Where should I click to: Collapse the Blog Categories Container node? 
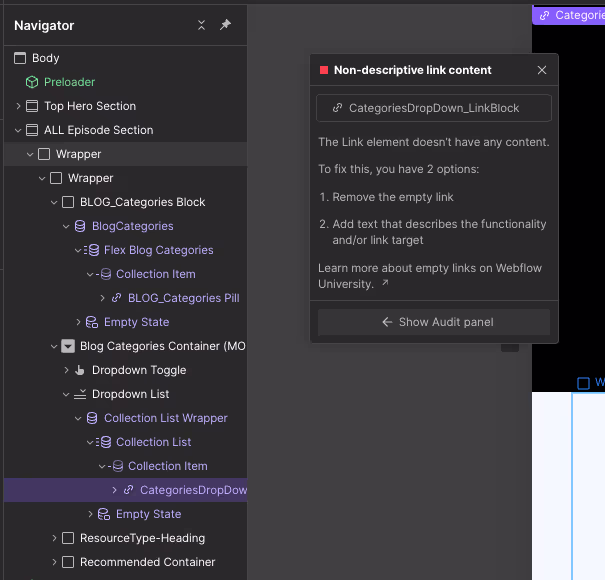point(54,347)
